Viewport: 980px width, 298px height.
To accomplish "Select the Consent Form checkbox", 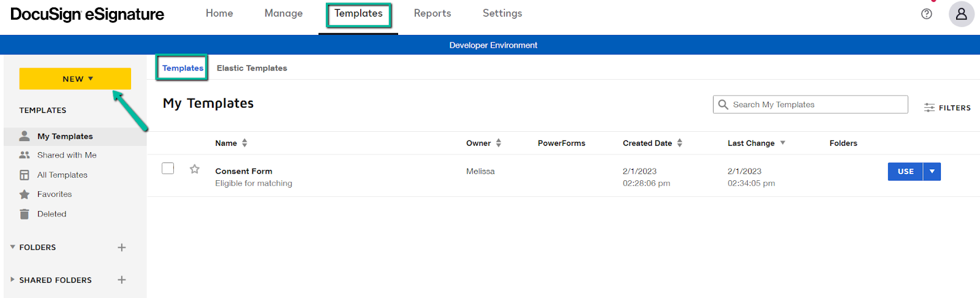I will pyautogui.click(x=168, y=169).
